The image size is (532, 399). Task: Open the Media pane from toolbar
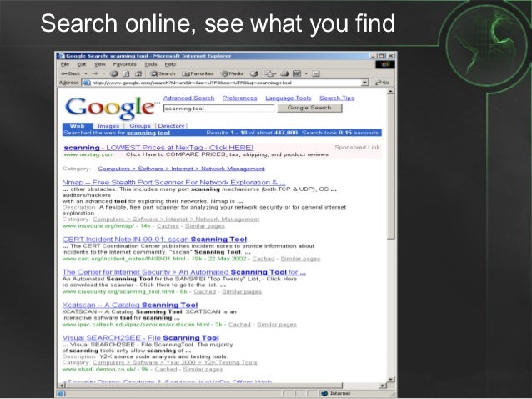tap(233, 73)
